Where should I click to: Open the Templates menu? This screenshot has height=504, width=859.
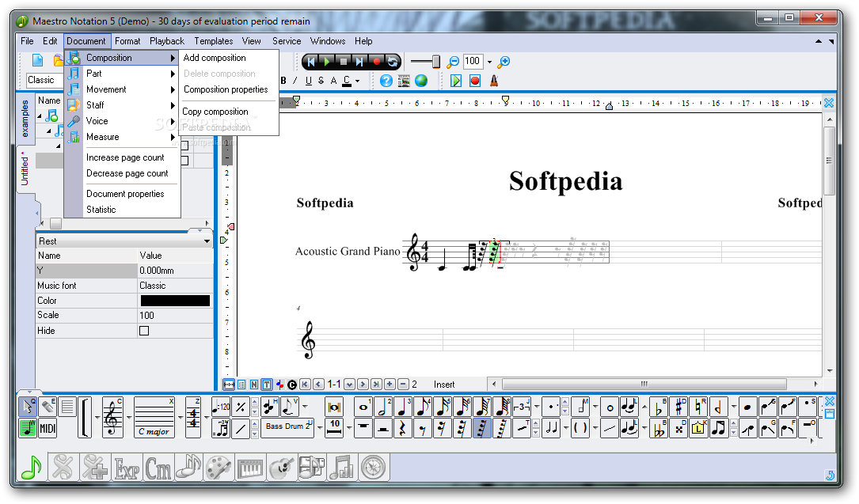click(x=214, y=41)
